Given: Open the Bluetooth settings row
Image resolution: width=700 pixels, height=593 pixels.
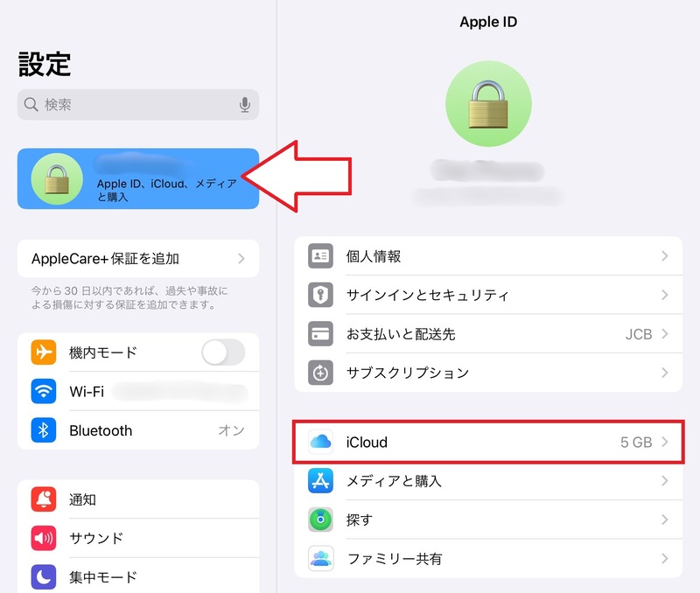Looking at the screenshot, I should tap(138, 430).
